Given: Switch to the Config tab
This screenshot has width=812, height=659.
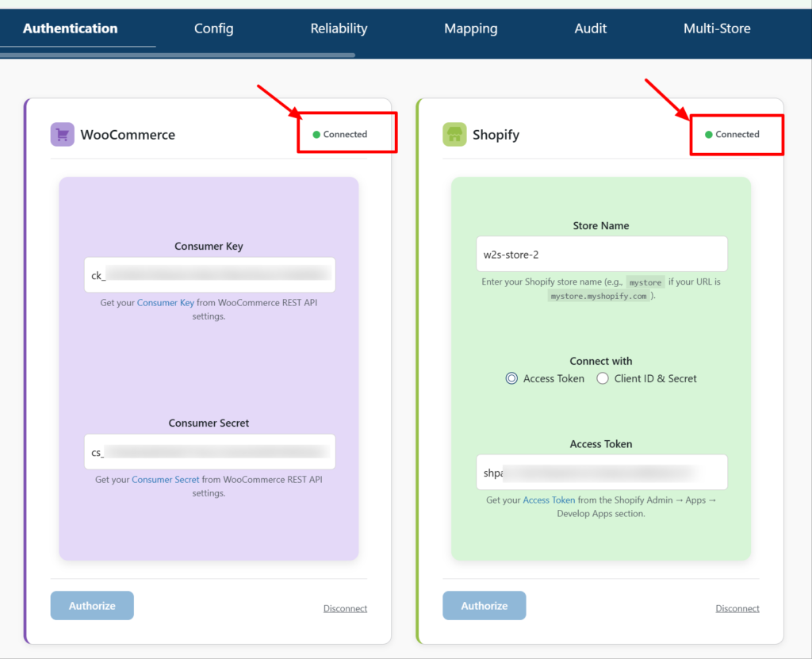Looking at the screenshot, I should pyautogui.click(x=213, y=29).
